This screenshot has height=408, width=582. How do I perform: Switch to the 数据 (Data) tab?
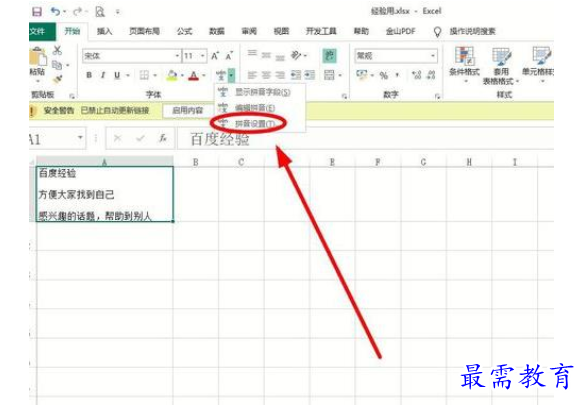point(217,32)
